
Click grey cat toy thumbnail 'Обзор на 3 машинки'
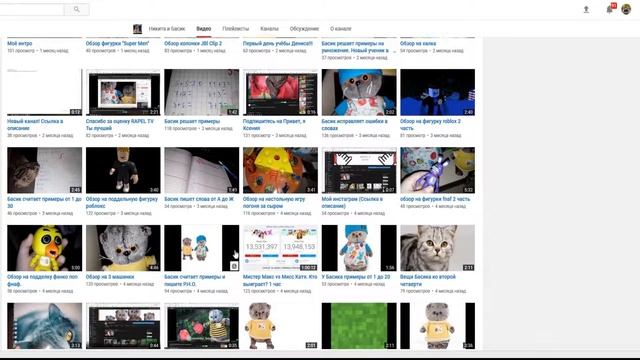point(123,248)
